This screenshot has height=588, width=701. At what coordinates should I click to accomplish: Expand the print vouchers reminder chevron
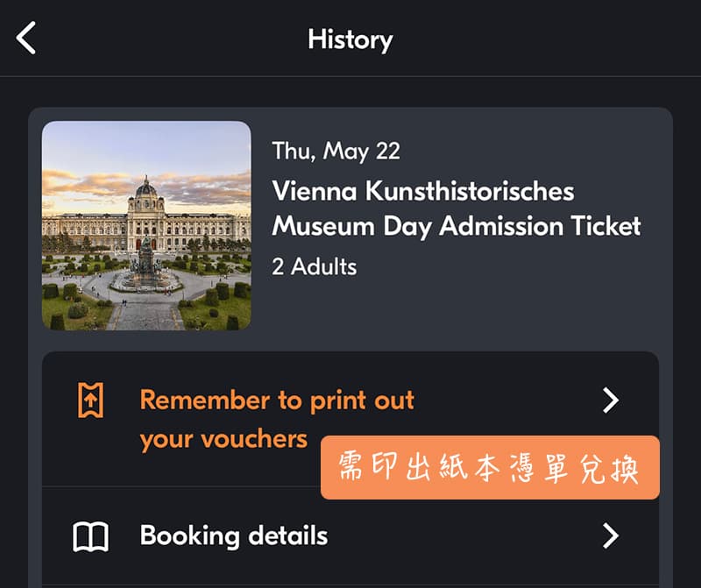click(x=611, y=400)
